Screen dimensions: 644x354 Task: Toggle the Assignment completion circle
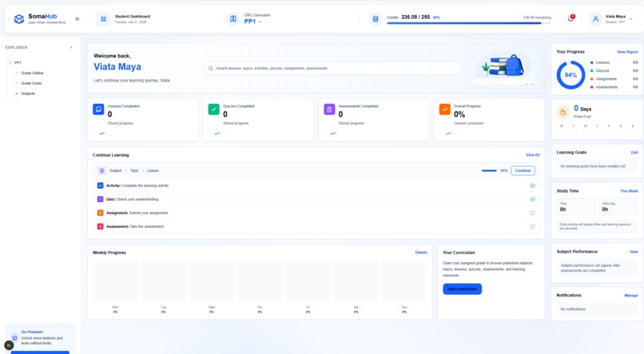[x=532, y=213]
